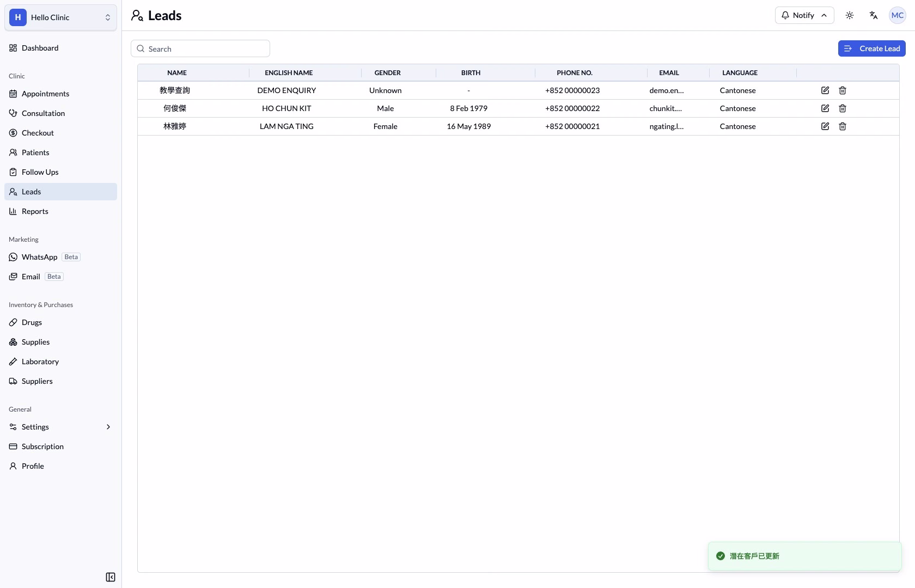Edit the HO CHUN KIT lead
The height and width of the screenshot is (588, 915).
click(x=825, y=108)
